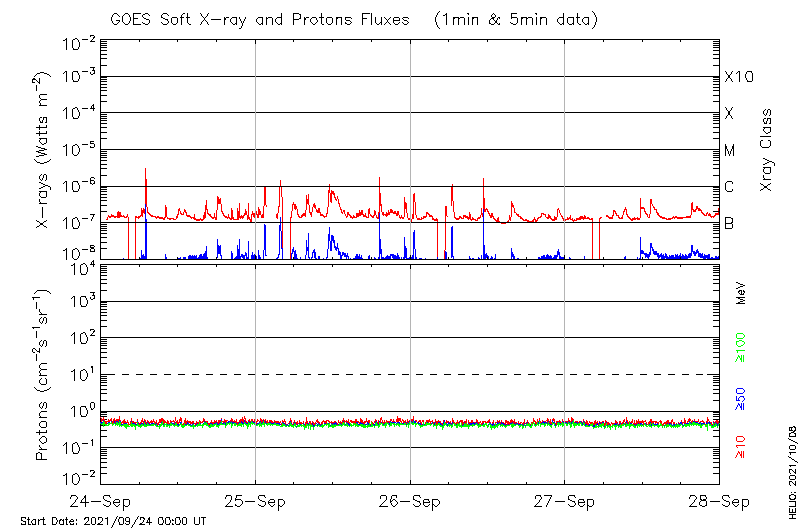The image size is (800, 530).
Task: Click the red ≥10 proton legend label
Action: pos(741,447)
